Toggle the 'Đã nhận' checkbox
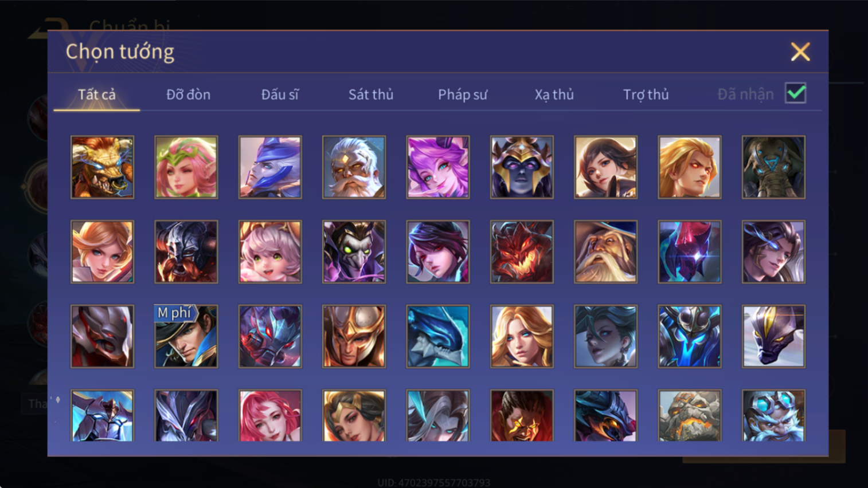The width and height of the screenshot is (868, 488). [x=796, y=93]
